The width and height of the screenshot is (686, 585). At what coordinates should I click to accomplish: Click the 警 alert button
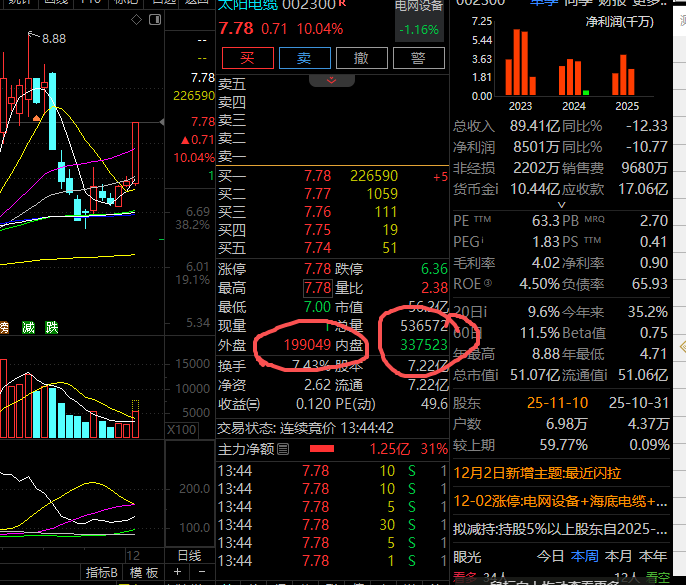pyautogui.click(x=419, y=58)
